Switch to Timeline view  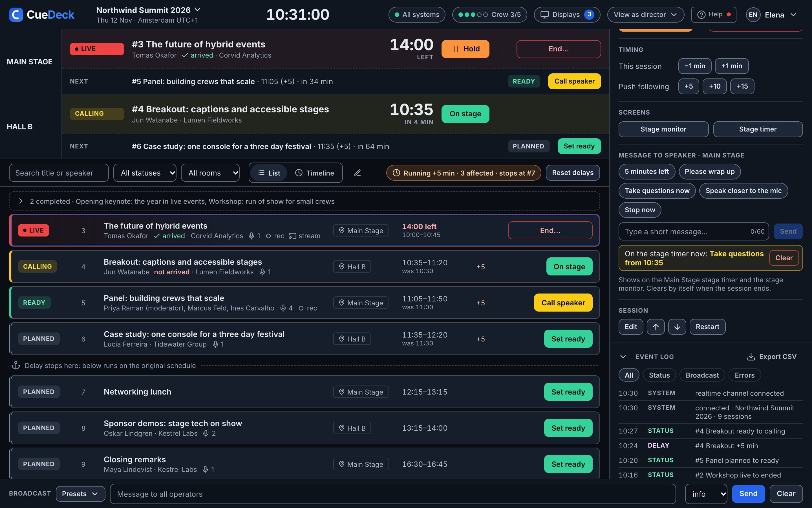314,173
